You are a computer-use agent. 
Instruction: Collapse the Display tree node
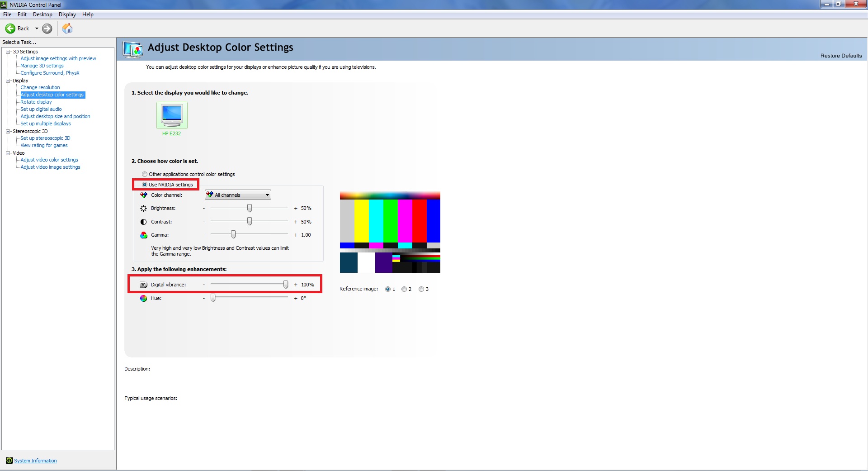click(8, 81)
